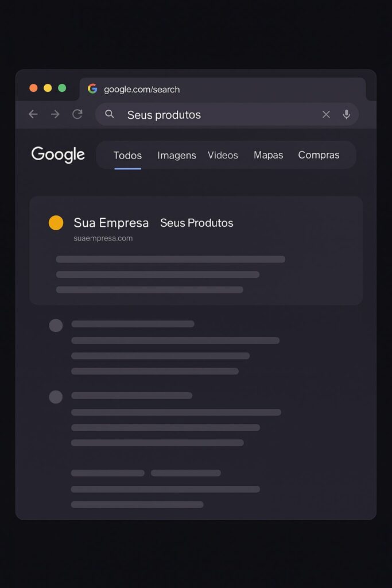Click the Google logo
Image resolution: width=392 pixels, height=588 pixels.
(x=58, y=154)
